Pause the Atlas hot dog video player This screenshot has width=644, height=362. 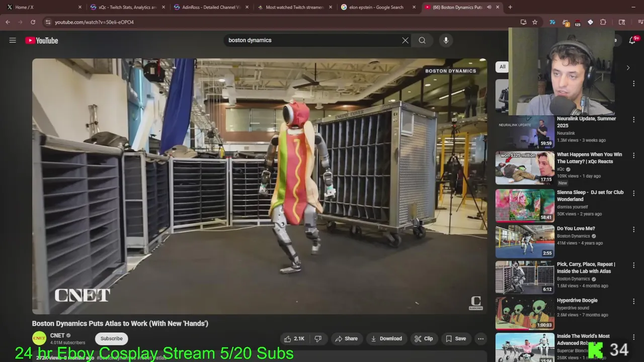point(260,186)
